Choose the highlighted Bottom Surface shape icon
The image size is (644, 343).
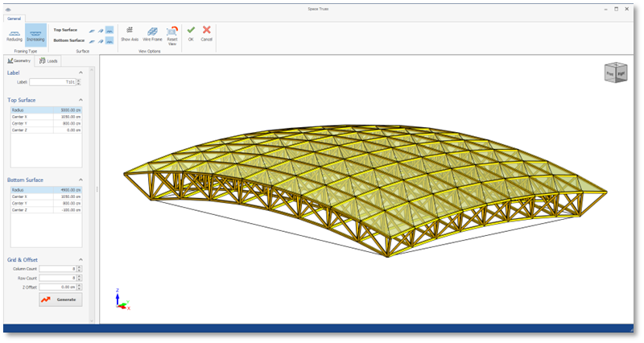coord(109,40)
